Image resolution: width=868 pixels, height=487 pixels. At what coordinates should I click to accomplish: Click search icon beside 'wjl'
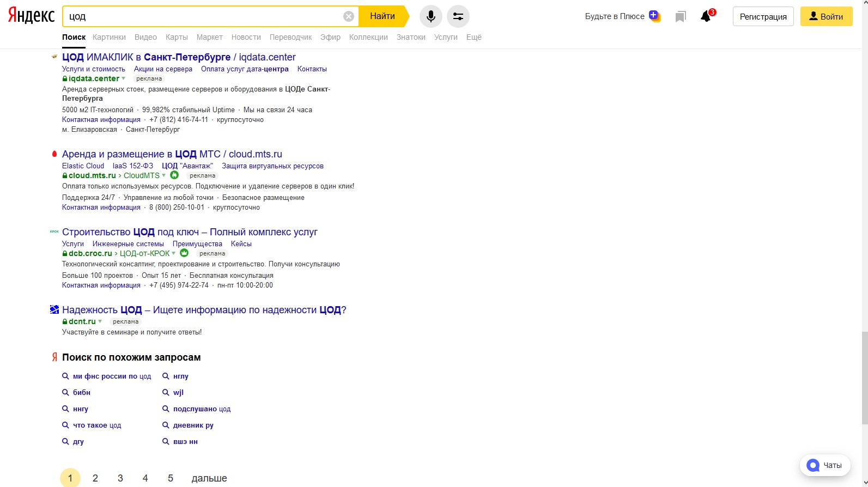click(166, 392)
